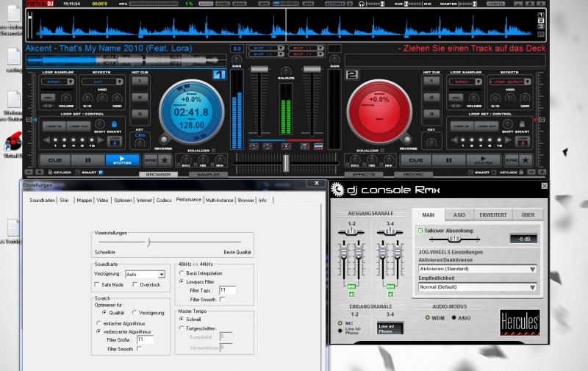Open the Mapper tab in Einstellungen
This screenshot has height=371, width=588.
click(x=85, y=201)
